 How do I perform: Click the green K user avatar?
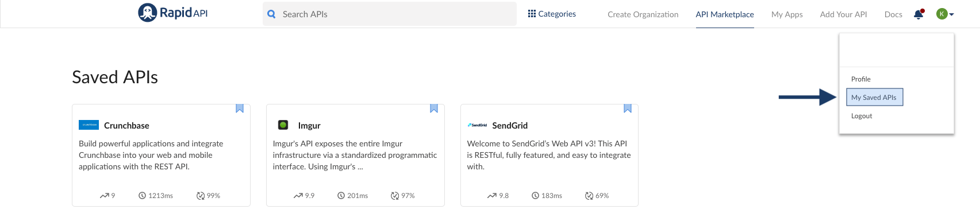coord(941,14)
